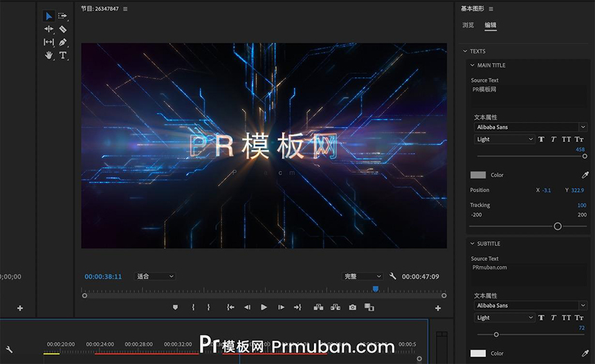Click the Extract button
This screenshot has width=595, height=364.
336,307
